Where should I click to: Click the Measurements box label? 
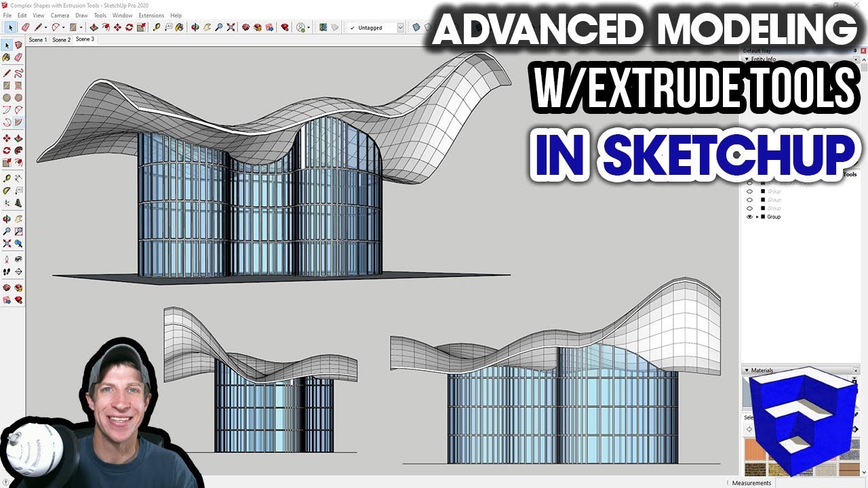752,483
